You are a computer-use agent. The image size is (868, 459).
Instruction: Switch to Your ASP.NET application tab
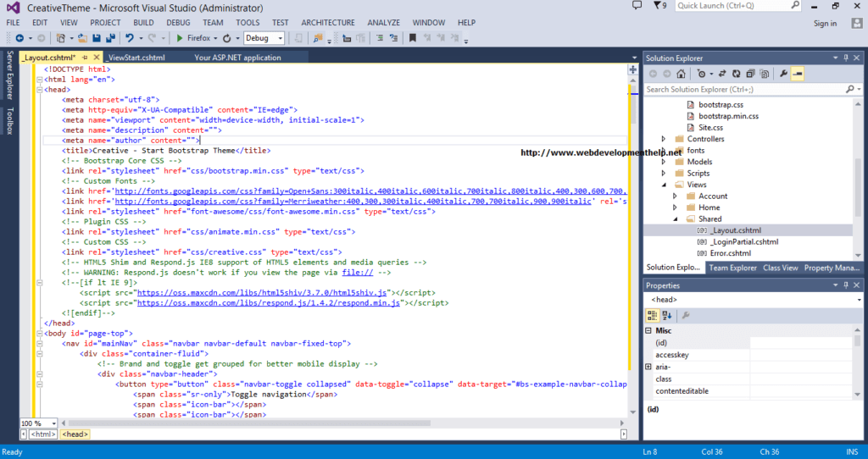click(x=237, y=58)
